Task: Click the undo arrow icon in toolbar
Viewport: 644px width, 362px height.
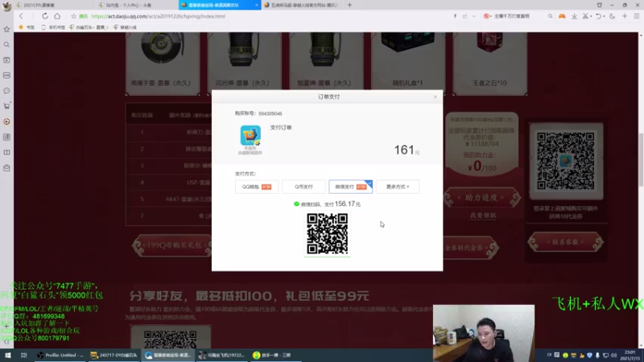Action: [x=598, y=16]
